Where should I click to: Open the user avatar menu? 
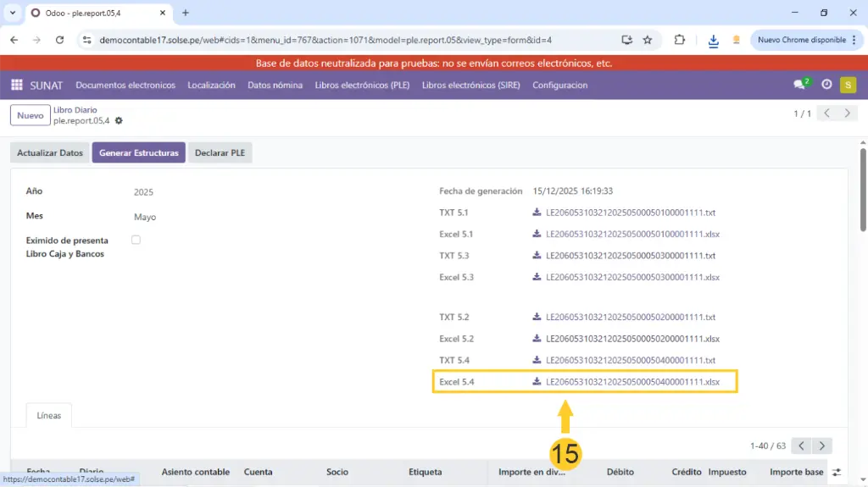(x=848, y=85)
